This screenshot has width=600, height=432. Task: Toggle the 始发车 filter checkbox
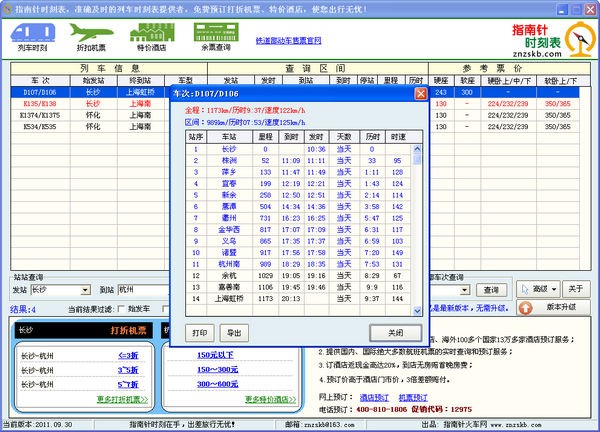[x=122, y=308]
